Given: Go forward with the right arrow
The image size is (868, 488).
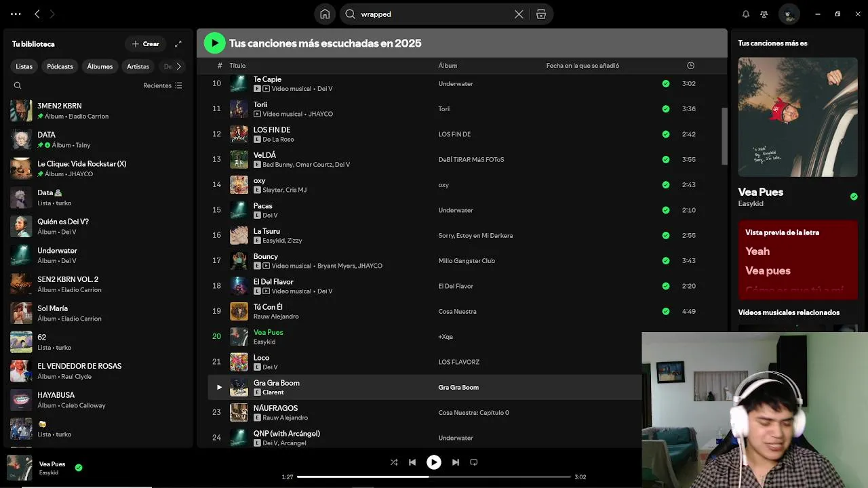Looking at the screenshot, I should [52, 14].
